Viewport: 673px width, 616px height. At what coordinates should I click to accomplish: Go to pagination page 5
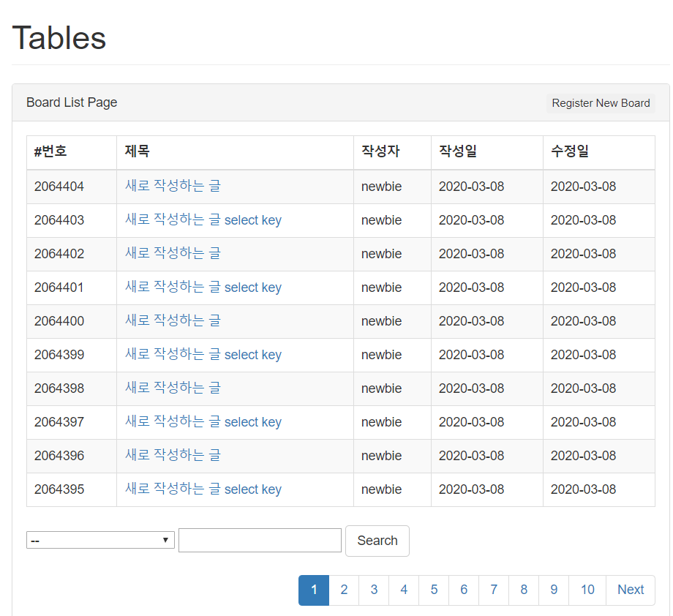point(434,590)
